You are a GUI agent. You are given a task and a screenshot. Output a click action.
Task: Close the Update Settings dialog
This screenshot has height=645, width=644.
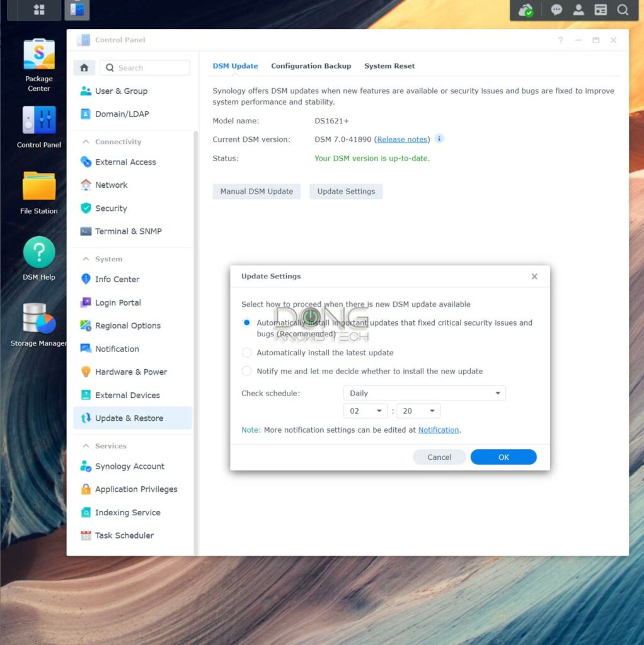tap(534, 277)
